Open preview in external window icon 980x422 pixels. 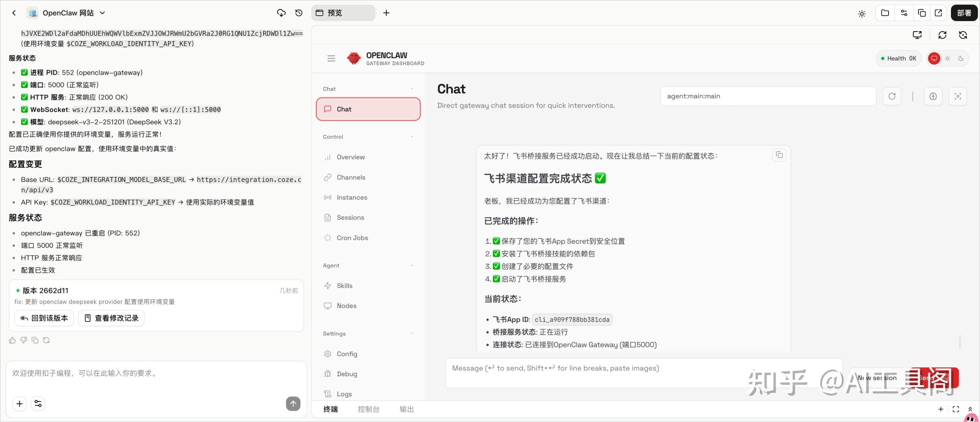tap(938, 13)
